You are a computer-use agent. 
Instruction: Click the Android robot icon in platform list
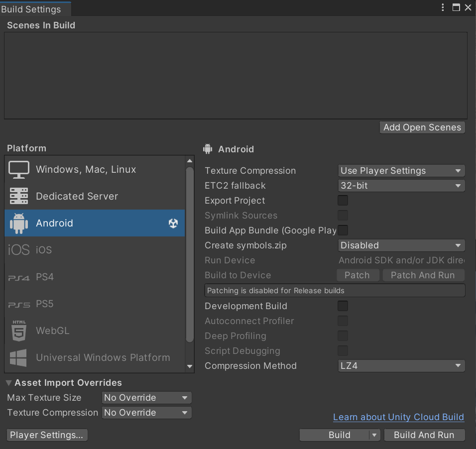[19, 223]
